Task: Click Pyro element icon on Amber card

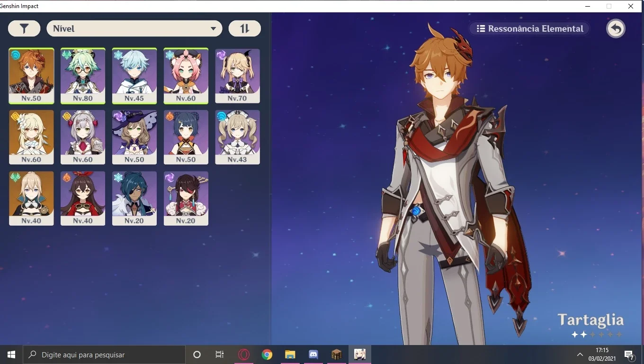Action: 67,177
